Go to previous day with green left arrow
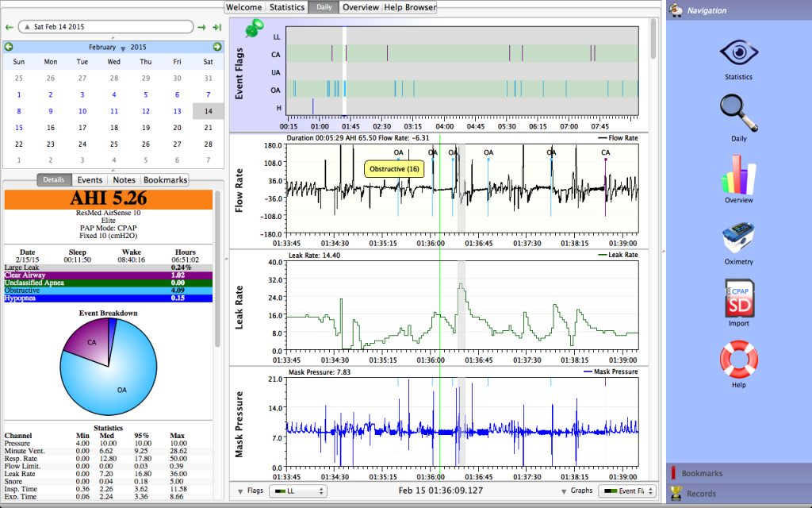This screenshot has height=508, width=812. point(10,27)
